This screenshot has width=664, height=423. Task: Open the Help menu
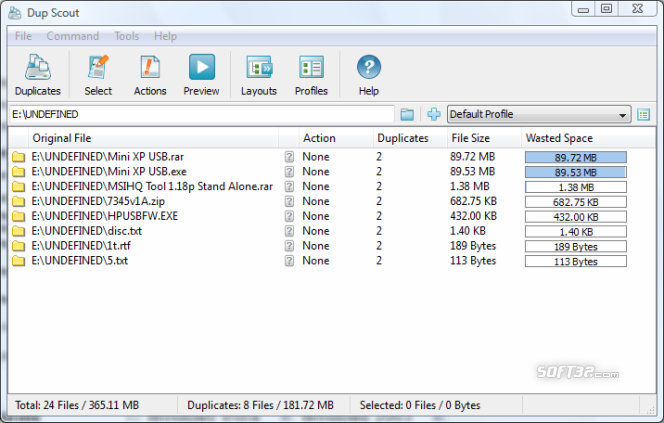pyautogui.click(x=165, y=36)
